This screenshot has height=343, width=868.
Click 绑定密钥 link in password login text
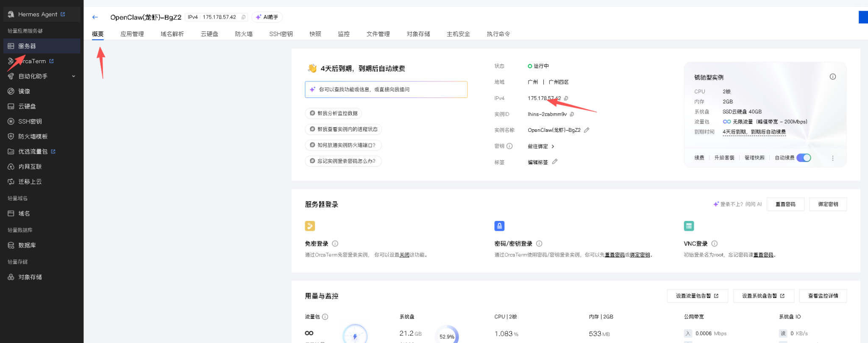click(x=640, y=255)
